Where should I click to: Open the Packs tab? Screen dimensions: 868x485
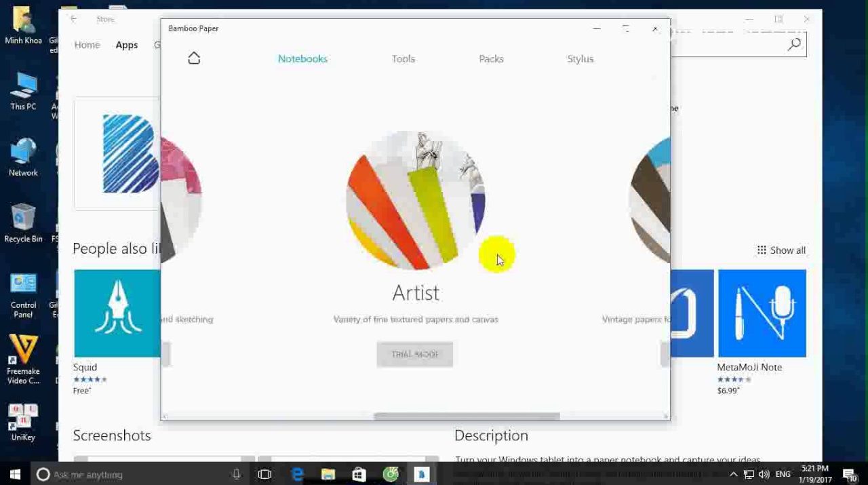pos(491,59)
